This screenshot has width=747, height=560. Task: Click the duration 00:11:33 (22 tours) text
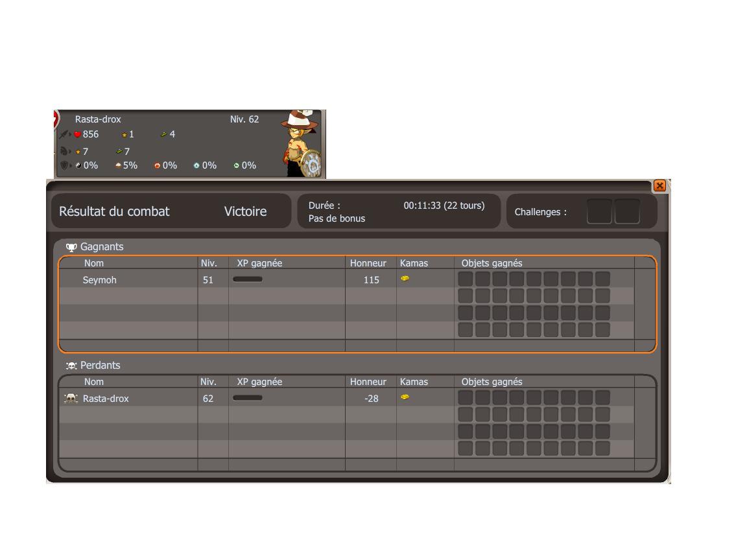(x=444, y=205)
